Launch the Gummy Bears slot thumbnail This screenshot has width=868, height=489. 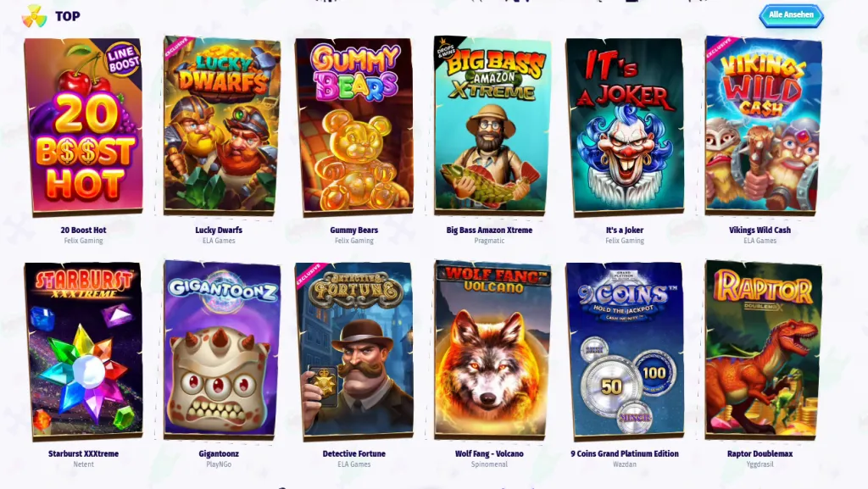[x=354, y=125]
